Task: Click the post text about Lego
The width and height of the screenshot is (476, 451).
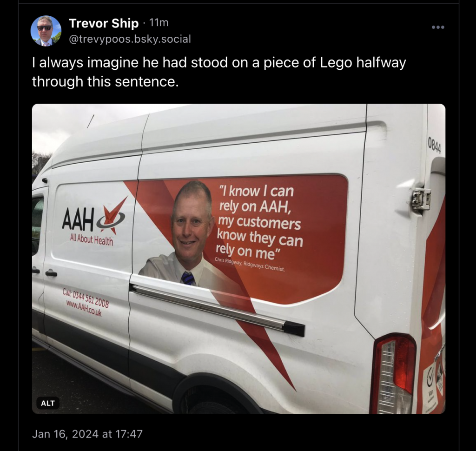Action: (219, 72)
